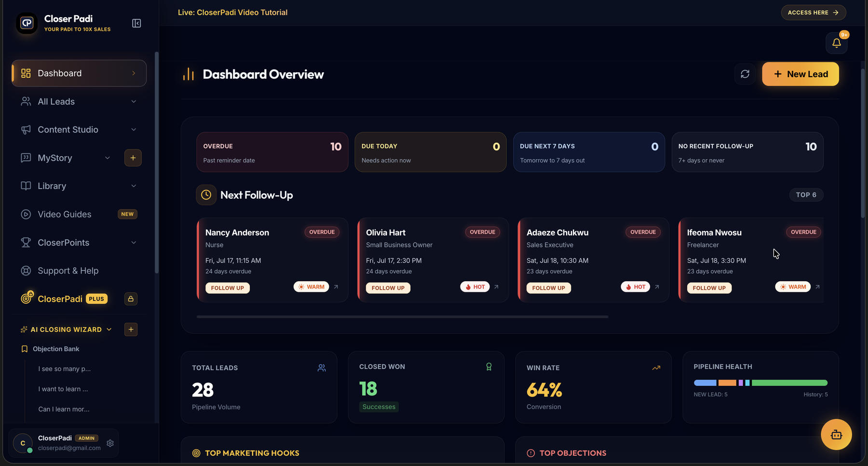Screen dimensions: 868x466
Task: Expand the CloserPoints chevron
Action: (x=134, y=242)
